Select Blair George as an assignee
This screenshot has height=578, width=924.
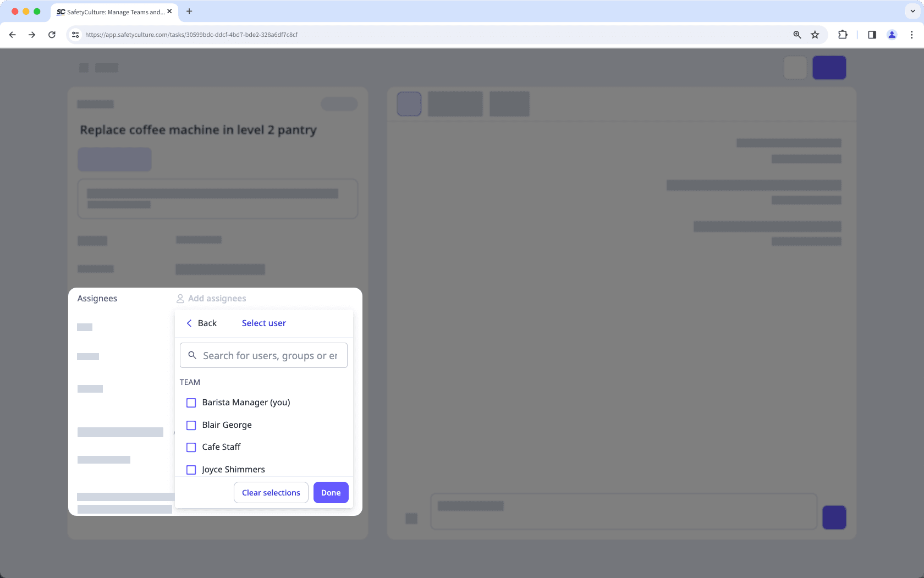coord(191,425)
